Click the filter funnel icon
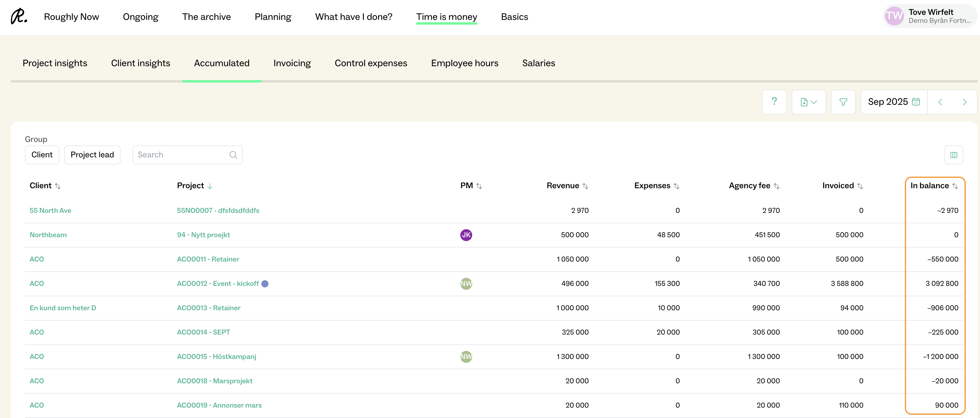The width and height of the screenshot is (980, 418). click(843, 102)
